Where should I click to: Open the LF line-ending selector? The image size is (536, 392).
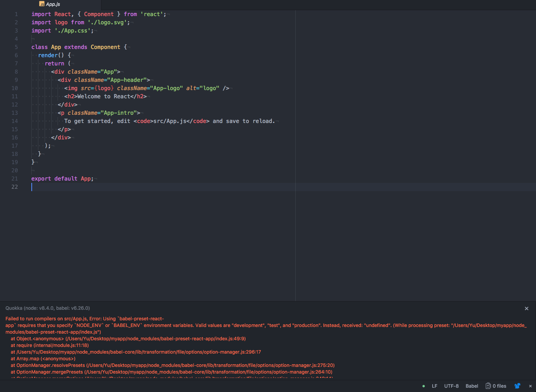click(x=434, y=386)
